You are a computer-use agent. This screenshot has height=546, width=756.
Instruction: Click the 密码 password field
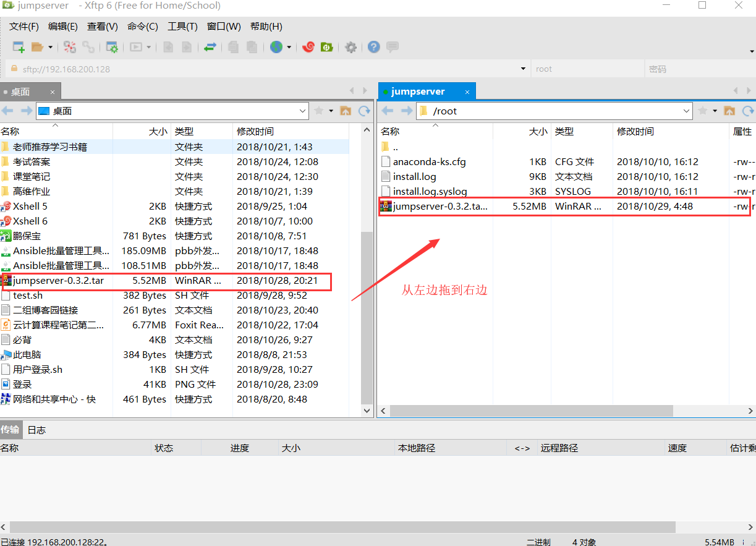point(700,69)
